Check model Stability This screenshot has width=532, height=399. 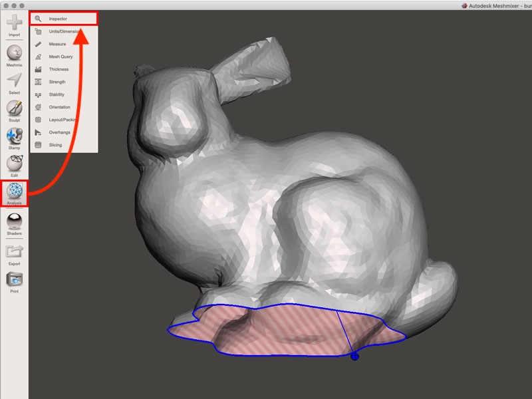59,94
